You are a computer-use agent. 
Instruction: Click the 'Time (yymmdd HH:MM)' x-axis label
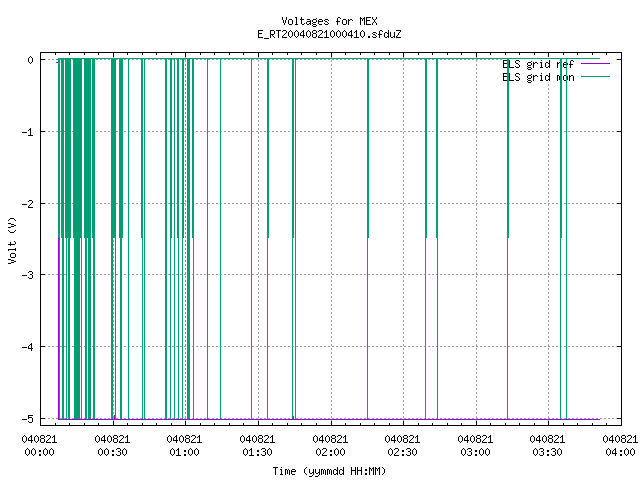point(329,471)
